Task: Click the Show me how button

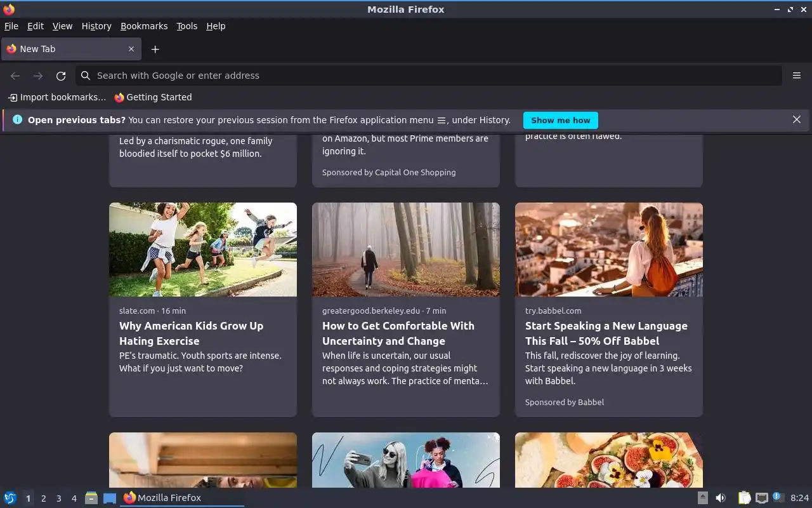Action: coord(561,120)
